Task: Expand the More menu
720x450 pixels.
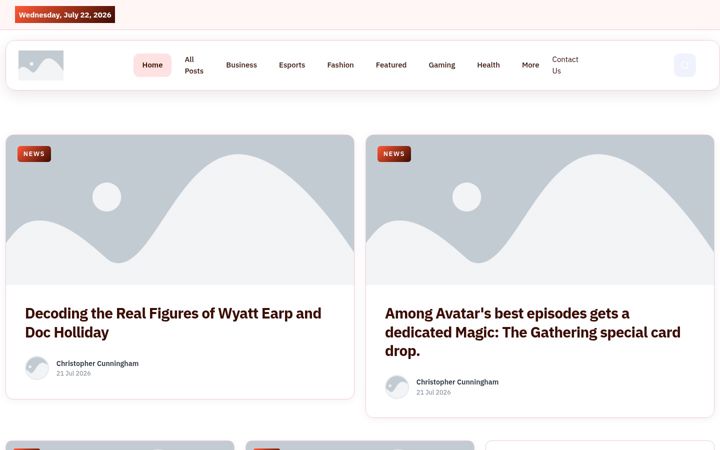Action: coord(530,65)
